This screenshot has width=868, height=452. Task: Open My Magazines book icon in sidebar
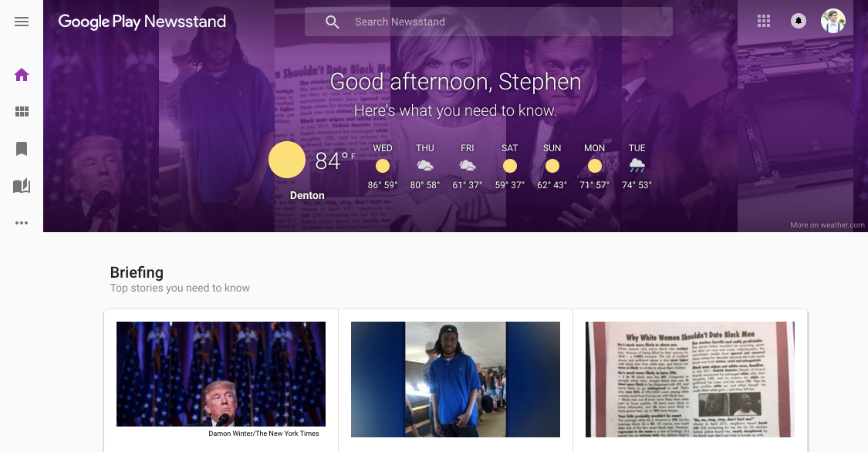[22, 186]
